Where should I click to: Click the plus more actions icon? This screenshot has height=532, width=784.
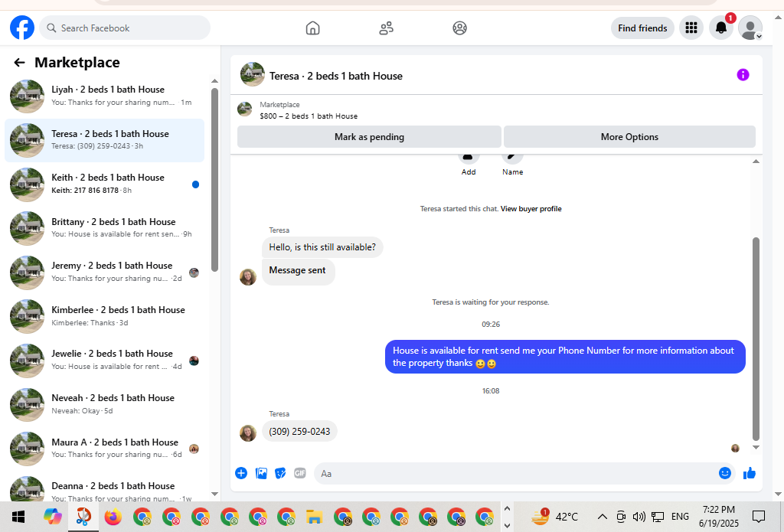pyautogui.click(x=241, y=473)
